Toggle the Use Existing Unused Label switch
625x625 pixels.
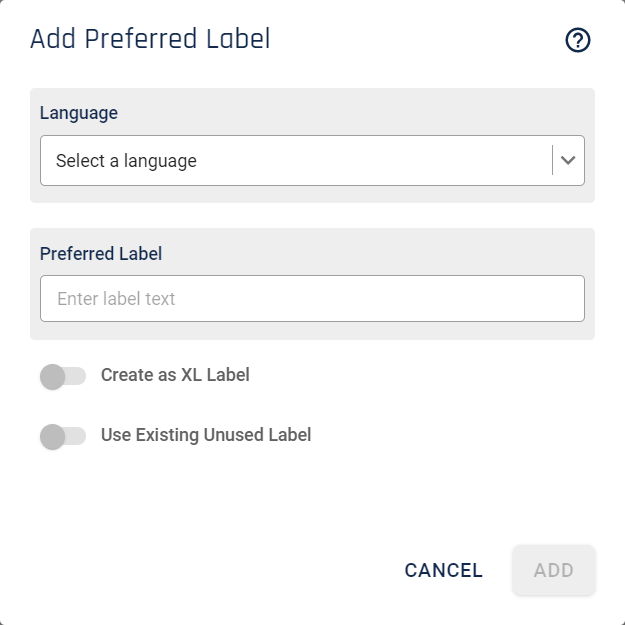[63, 436]
